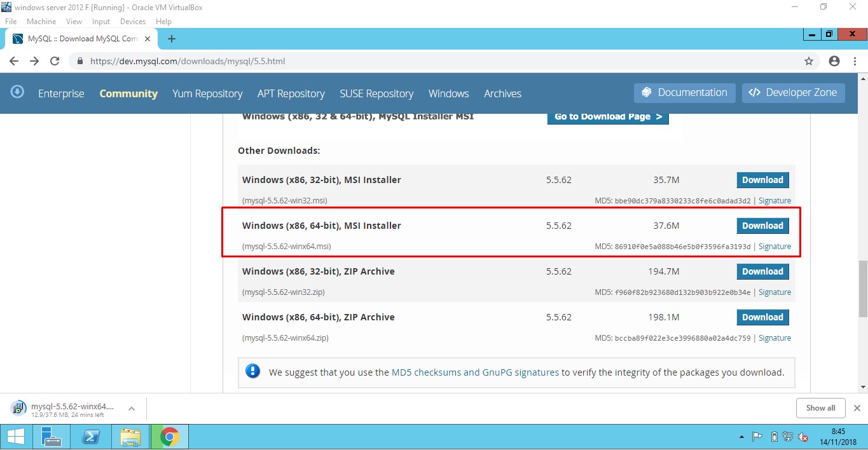Viewport: 868px width, 450px height.
Task: Click the muted speaker tray icon
Action: click(803, 437)
